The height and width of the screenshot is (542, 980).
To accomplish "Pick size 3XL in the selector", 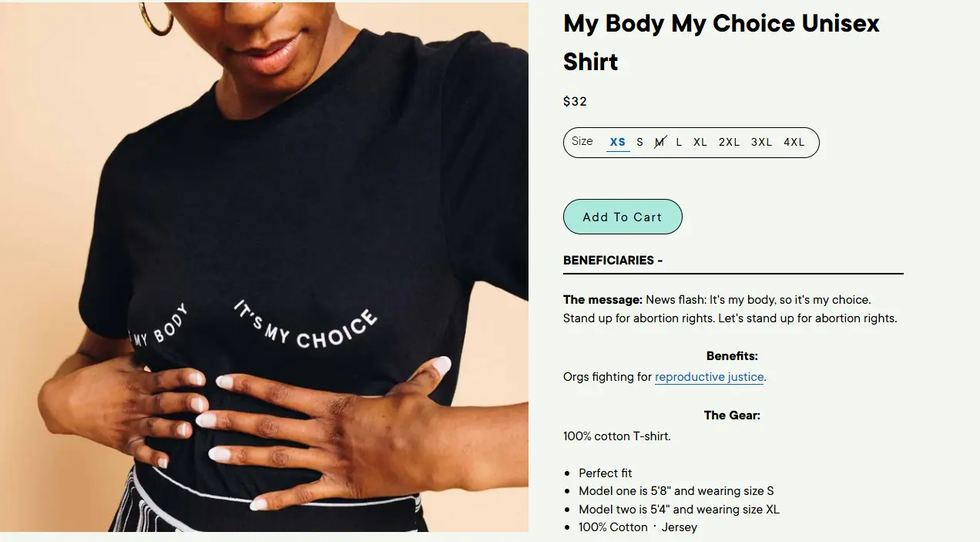I will 761,142.
